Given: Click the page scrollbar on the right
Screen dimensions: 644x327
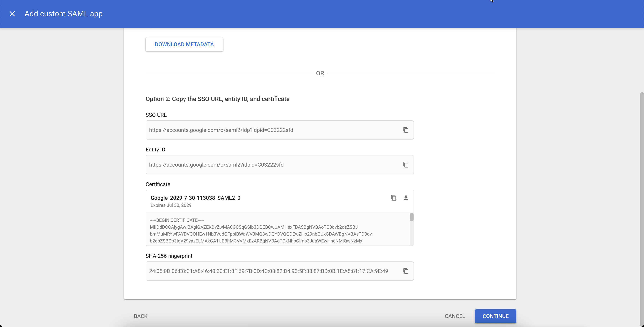Looking at the screenshot, I should (641, 175).
